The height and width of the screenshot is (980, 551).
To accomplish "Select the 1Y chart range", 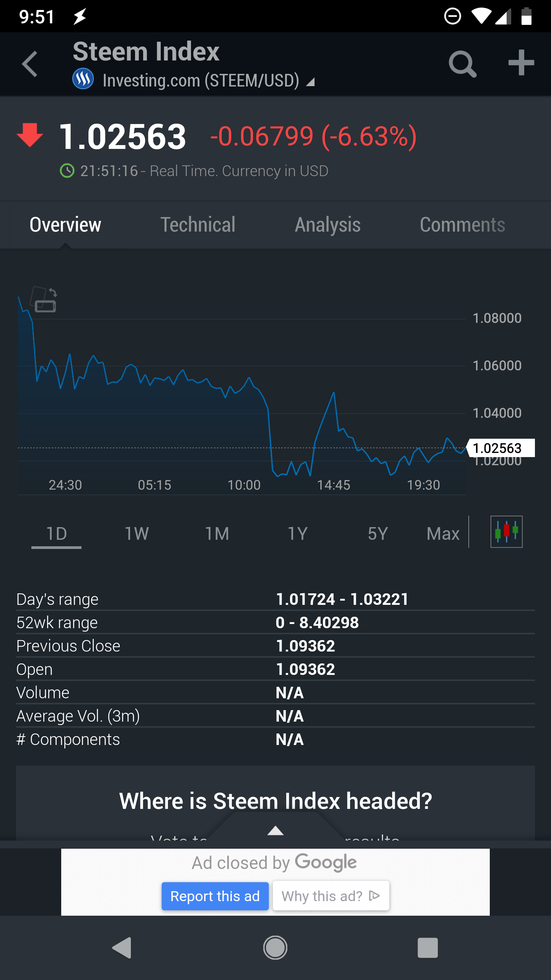I will tap(298, 534).
